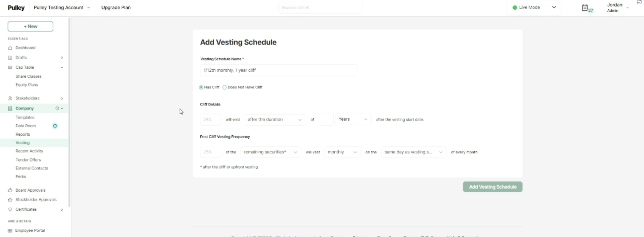The image size is (644, 237).
Task: Click the Board Approvals thumbs-up icon
Action: coord(10,190)
